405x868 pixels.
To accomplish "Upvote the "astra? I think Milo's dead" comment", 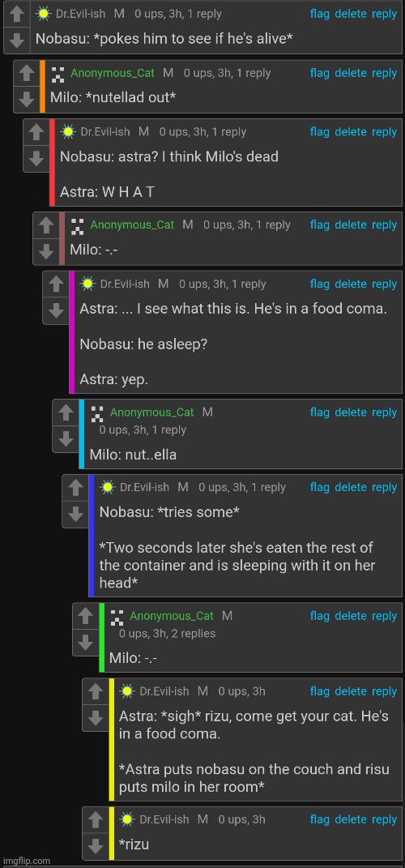I will pyautogui.click(x=36, y=132).
